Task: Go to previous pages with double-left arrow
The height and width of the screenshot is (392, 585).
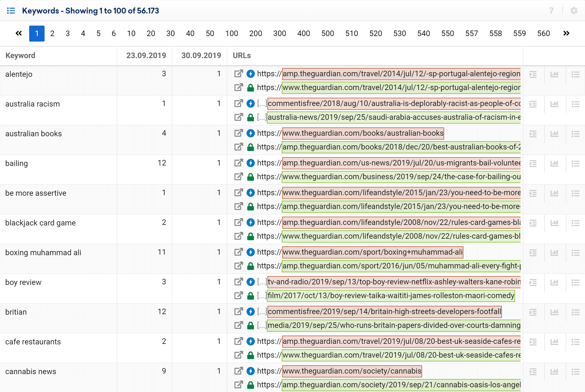Action: [19, 34]
